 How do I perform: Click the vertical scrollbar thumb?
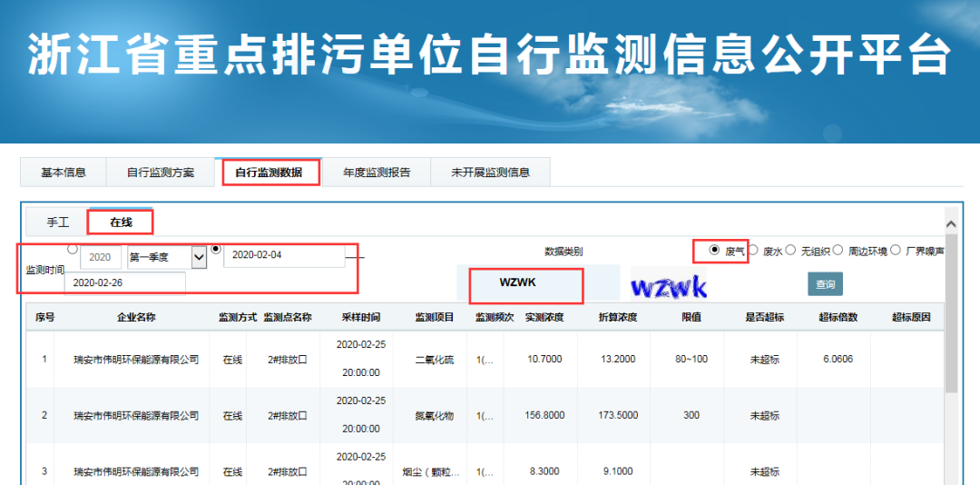pyautogui.click(x=951, y=313)
